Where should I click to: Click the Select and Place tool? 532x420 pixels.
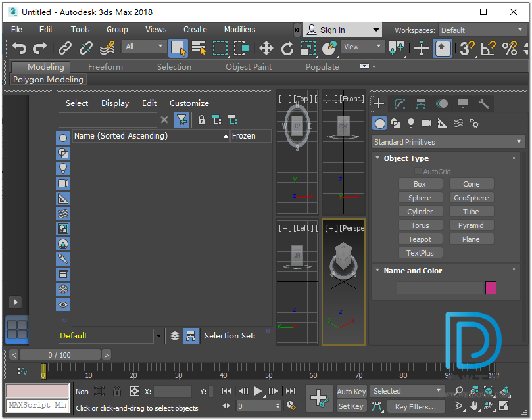[329, 48]
